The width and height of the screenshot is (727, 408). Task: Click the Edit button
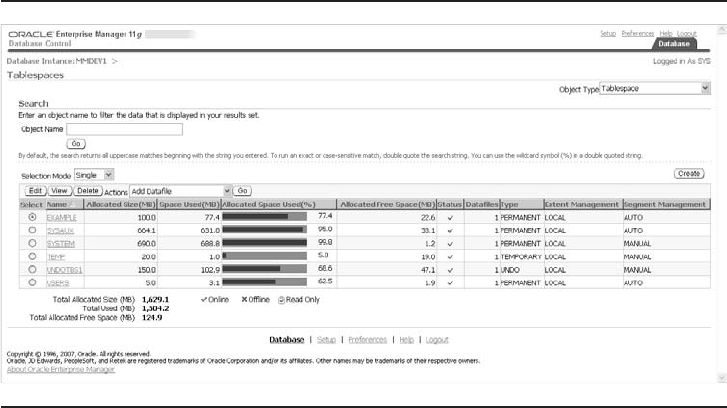pyautogui.click(x=35, y=191)
